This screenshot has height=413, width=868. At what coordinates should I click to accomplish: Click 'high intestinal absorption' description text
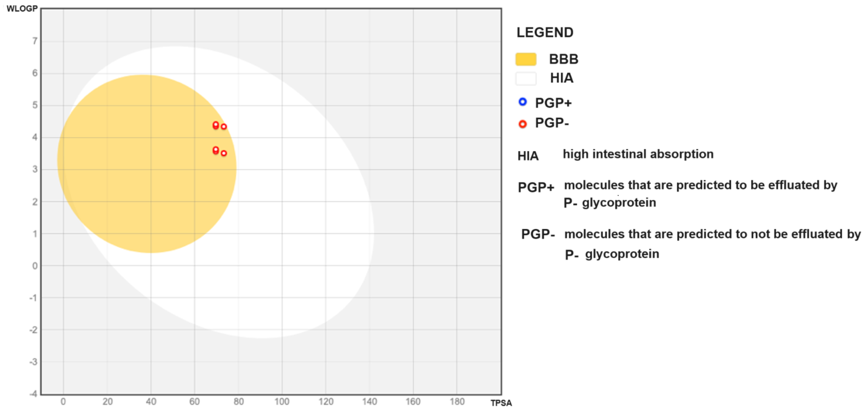638,154
